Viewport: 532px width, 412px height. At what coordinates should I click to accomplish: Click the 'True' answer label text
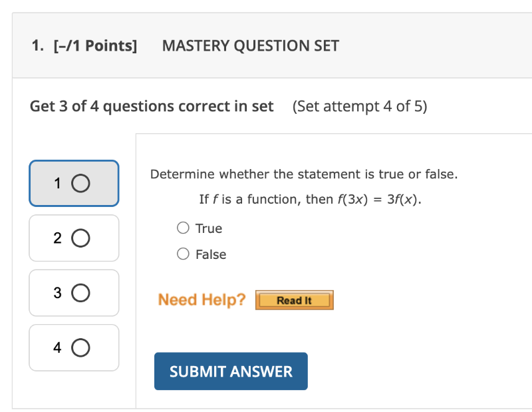point(209,228)
